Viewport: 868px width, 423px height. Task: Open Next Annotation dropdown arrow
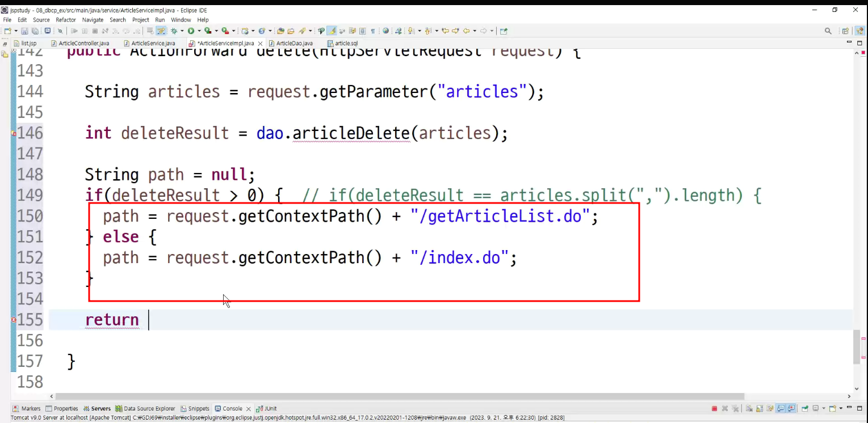(x=420, y=31)
